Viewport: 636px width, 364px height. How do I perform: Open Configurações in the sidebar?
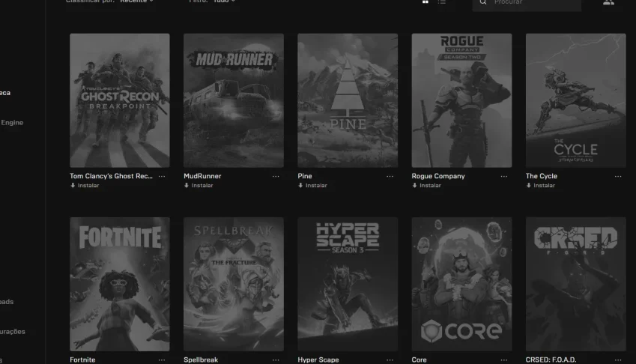point(13,332)
